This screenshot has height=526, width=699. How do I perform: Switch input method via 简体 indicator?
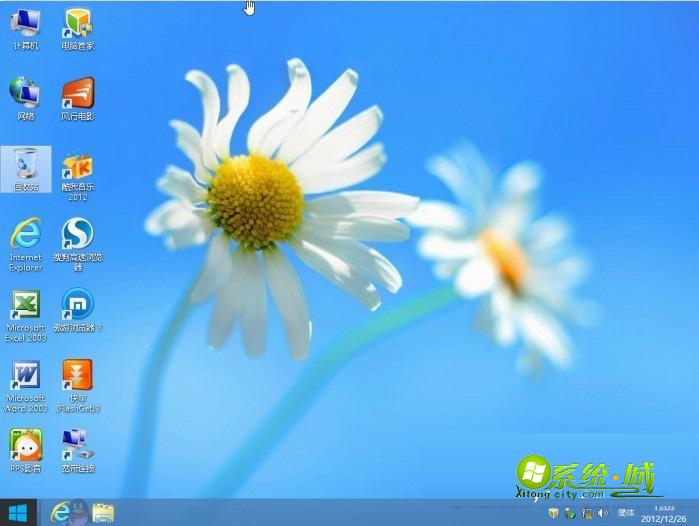point(626,513)
